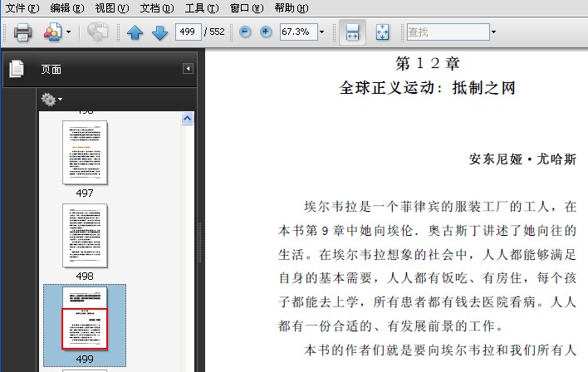Zoom in with the plus button
Screen dimensions: 588x372
click(x=266, y=32)
